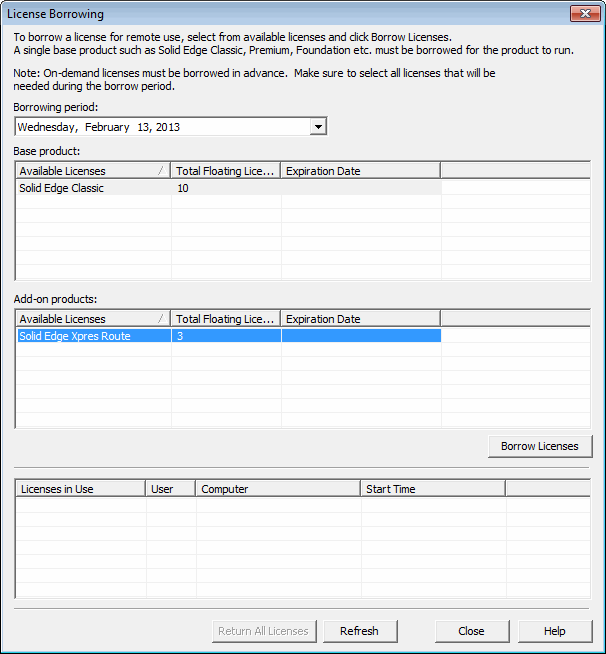Viewport: 606px width, 654px height.
Task: Click Add-on products Total Floating Licenses header
Action: (226, 319)
